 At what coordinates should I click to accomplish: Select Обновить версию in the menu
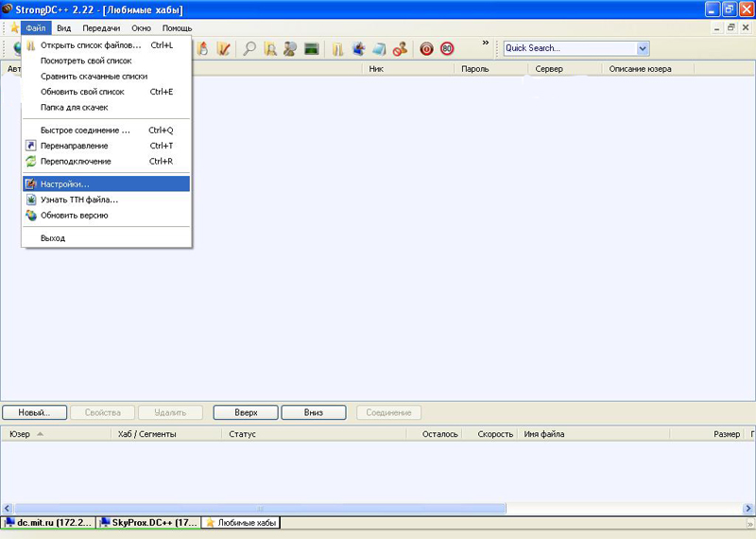(x=74, y=216)
